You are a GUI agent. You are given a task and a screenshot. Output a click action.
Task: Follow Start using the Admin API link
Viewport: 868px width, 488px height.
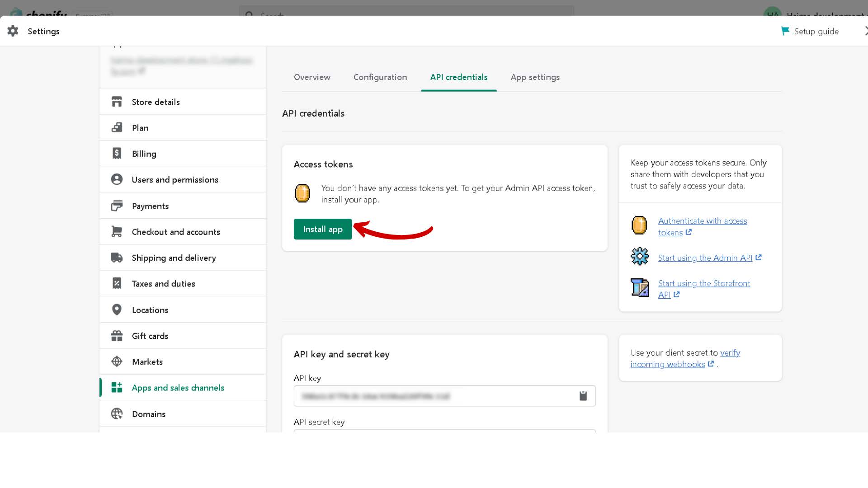coord(705,258)
